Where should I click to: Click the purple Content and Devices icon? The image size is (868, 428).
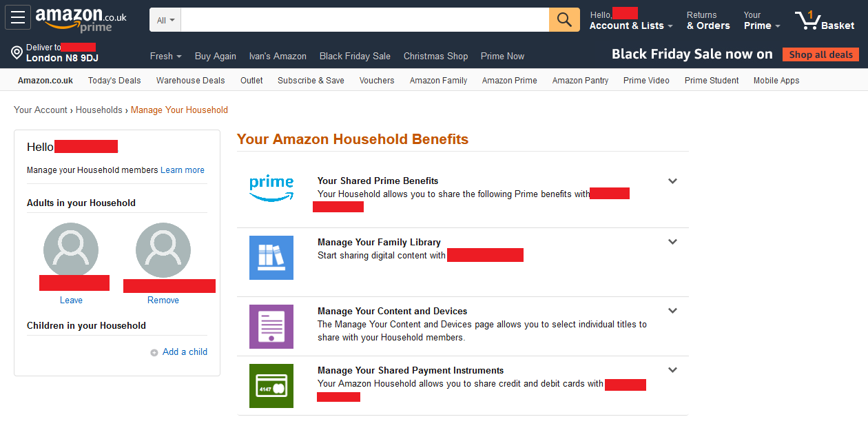click(271, 327)
